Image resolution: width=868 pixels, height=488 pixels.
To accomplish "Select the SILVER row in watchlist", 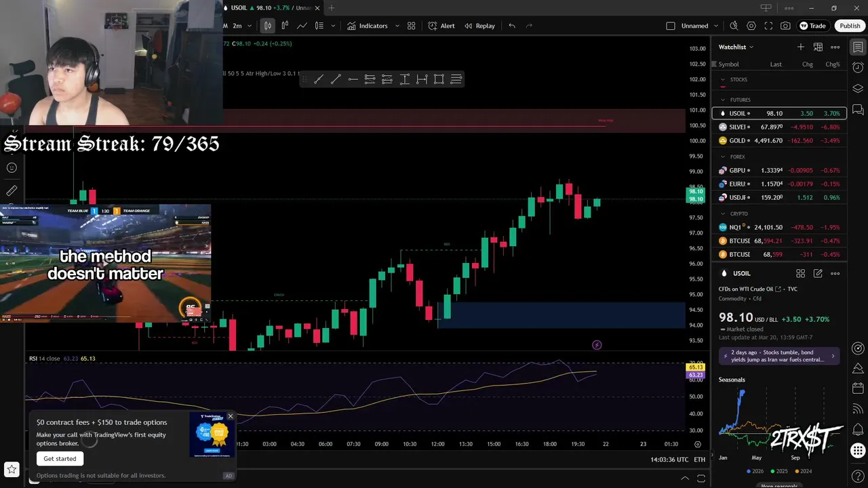I will tap(779, 127).
